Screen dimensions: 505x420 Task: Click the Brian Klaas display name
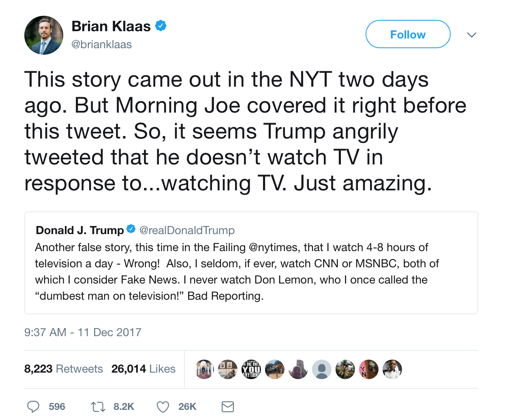point(111,26)
